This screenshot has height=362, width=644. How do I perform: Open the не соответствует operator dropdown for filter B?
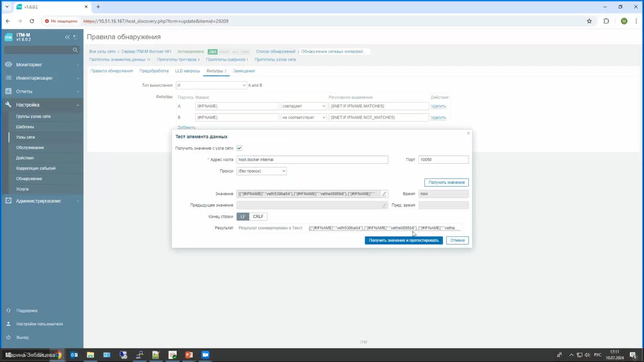click(304, 117)
